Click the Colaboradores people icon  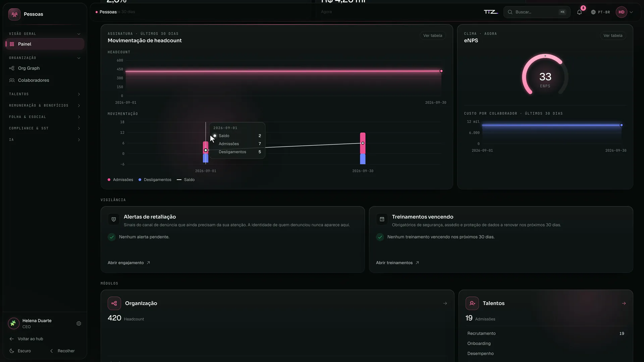click(x=12, y=80)
